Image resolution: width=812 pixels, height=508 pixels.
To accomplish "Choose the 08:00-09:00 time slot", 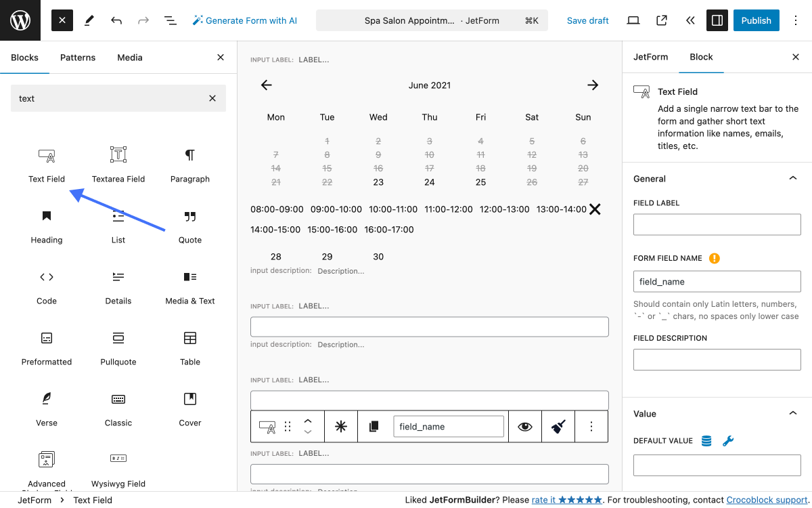I will point(277,209).
